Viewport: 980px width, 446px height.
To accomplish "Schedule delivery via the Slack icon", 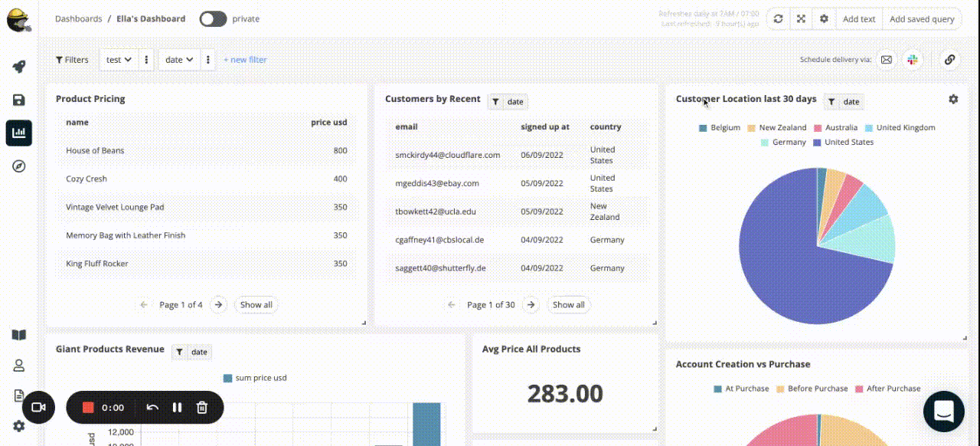I will (x=912, y=60).
